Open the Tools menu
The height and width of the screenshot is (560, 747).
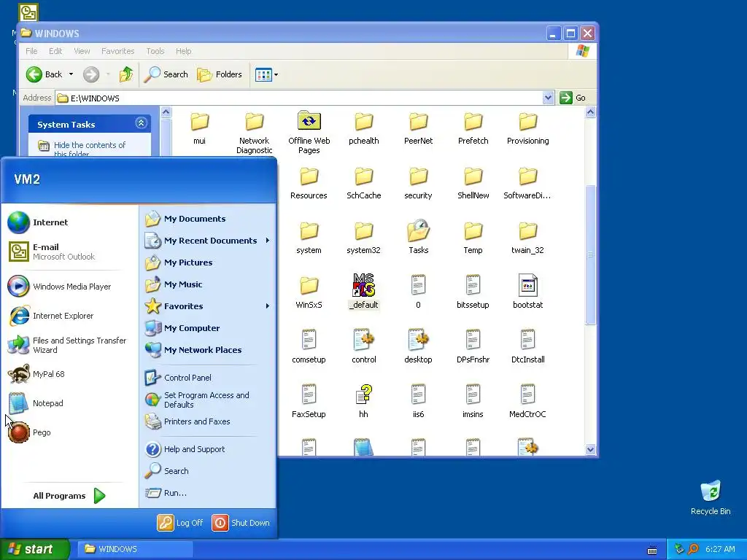(155, 51)
